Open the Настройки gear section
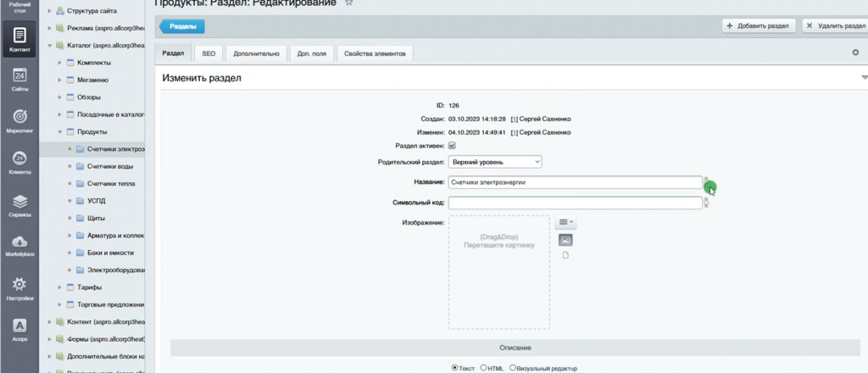The image size is (868, 373). click(x=19, y=288)
